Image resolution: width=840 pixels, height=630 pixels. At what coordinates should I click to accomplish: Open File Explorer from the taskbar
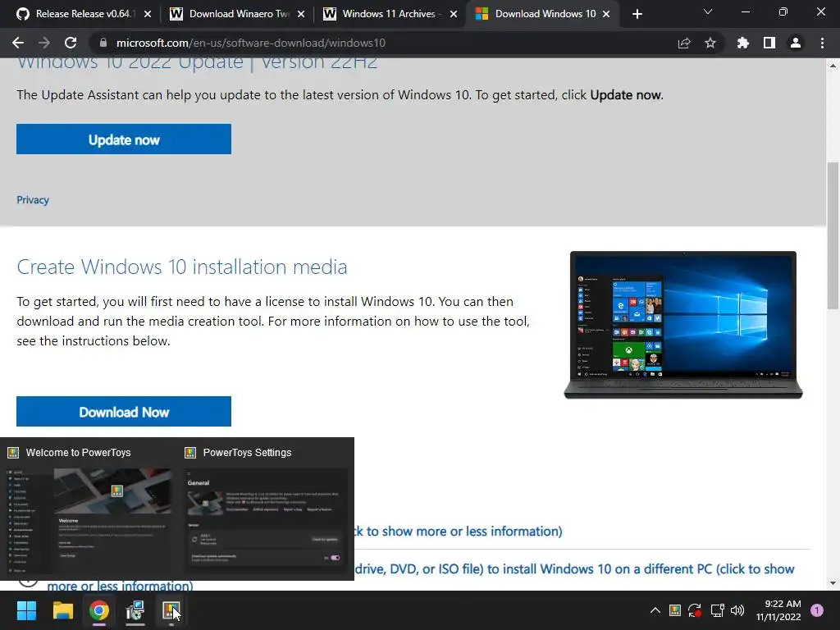pos(62,610)
